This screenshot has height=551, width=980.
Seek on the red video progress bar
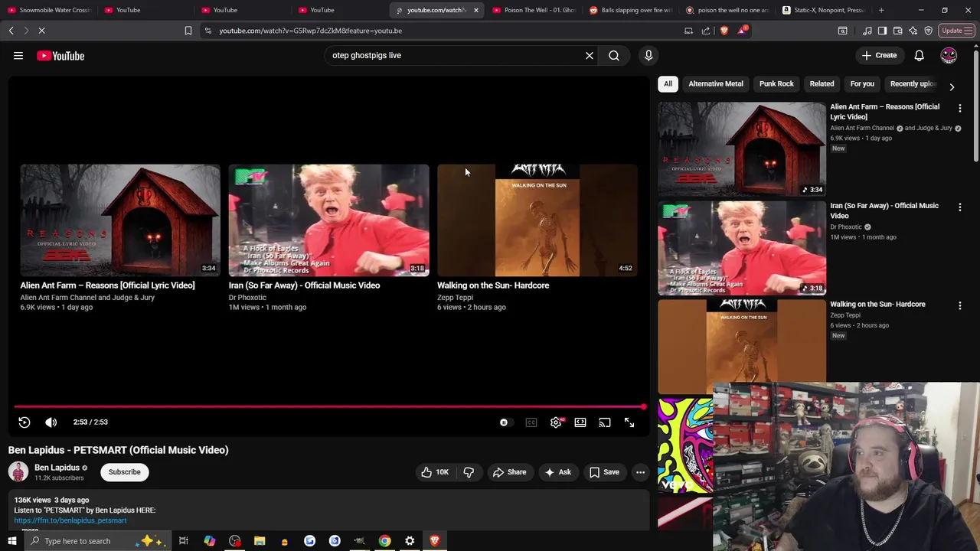click(329, 407)
